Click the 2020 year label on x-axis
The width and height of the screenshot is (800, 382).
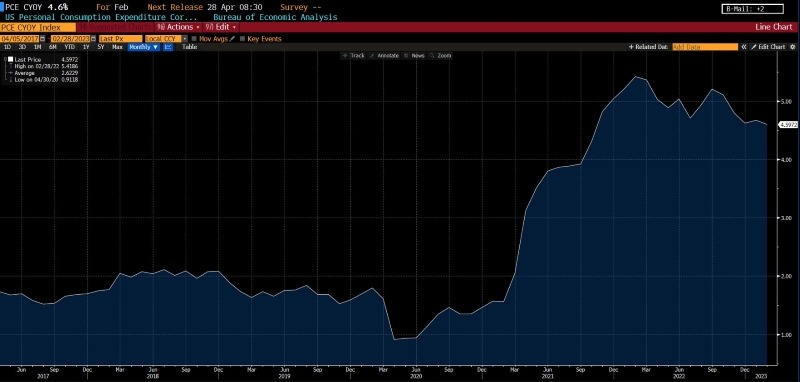pos(415,375)
